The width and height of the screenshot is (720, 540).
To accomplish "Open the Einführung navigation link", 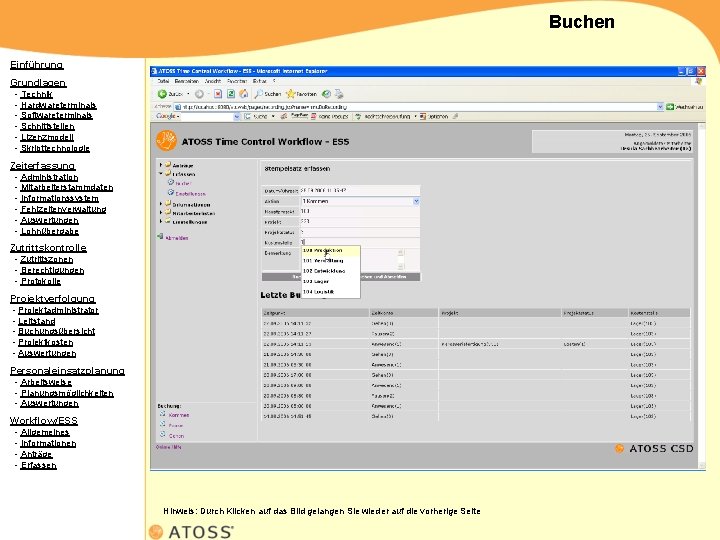I will point(37,65).
